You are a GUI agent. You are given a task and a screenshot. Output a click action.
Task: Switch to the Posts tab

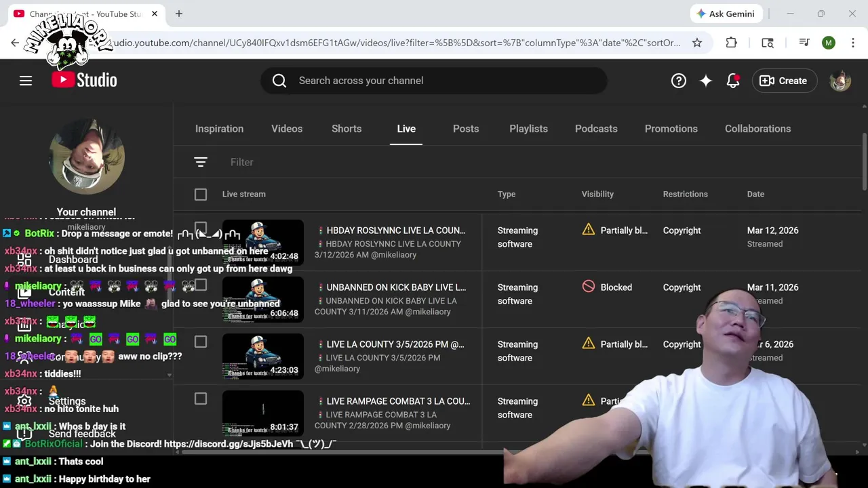point(466,129)
